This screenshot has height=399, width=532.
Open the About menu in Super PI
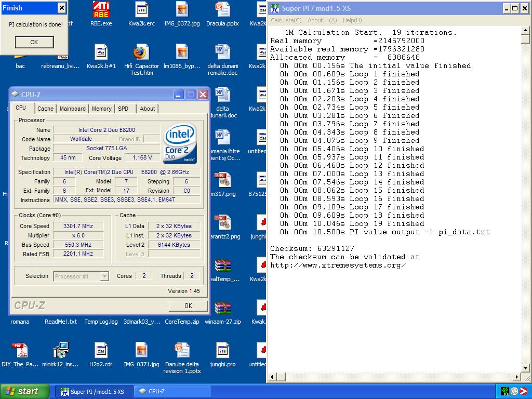[322, 20]
